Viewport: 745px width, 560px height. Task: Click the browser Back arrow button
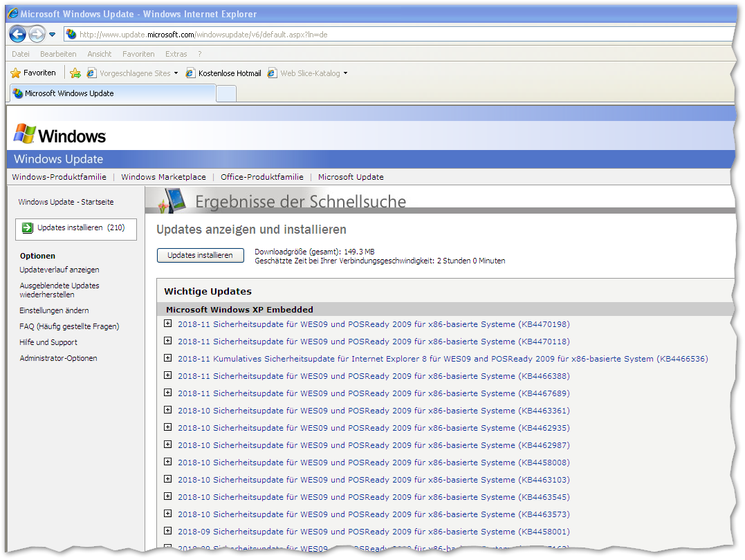(x=18, y=34)
